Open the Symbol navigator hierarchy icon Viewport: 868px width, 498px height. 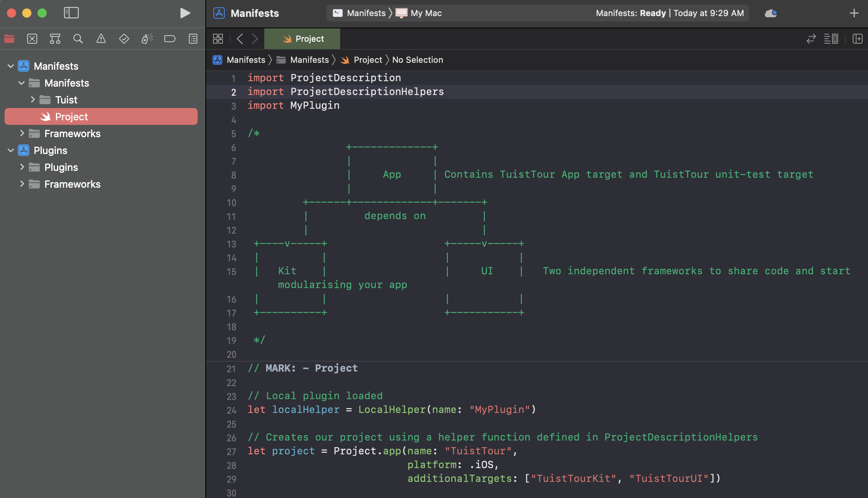(x=55, y=39)
